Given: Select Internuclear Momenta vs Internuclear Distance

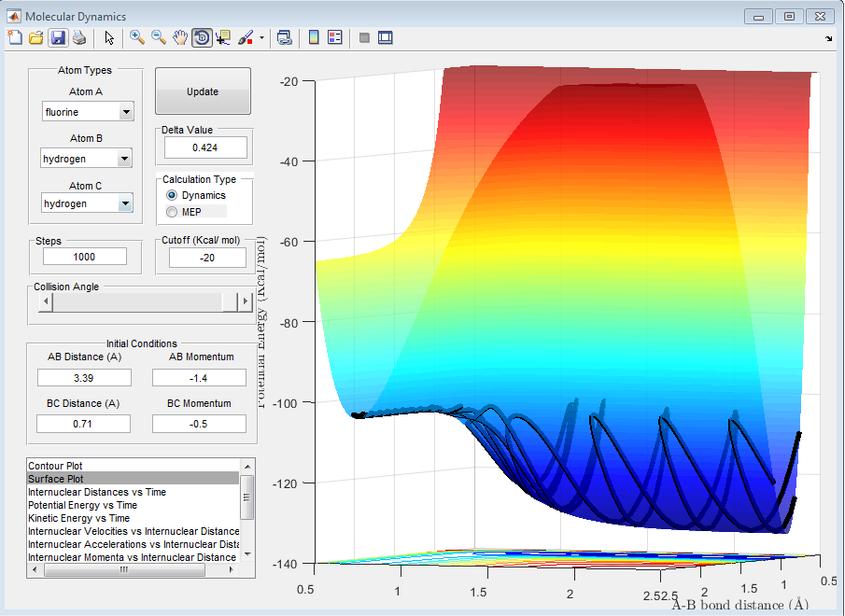Looking at the screenshot, I should 134,557.
